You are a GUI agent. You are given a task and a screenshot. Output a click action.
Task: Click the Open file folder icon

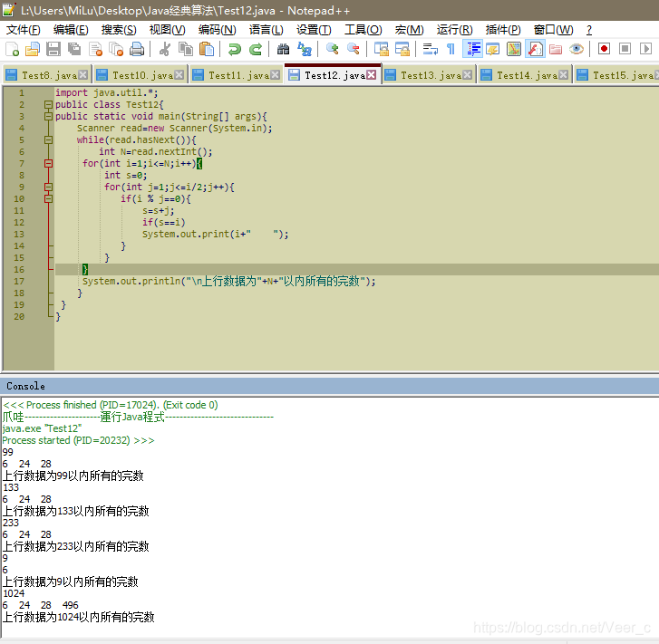[33, 49]
